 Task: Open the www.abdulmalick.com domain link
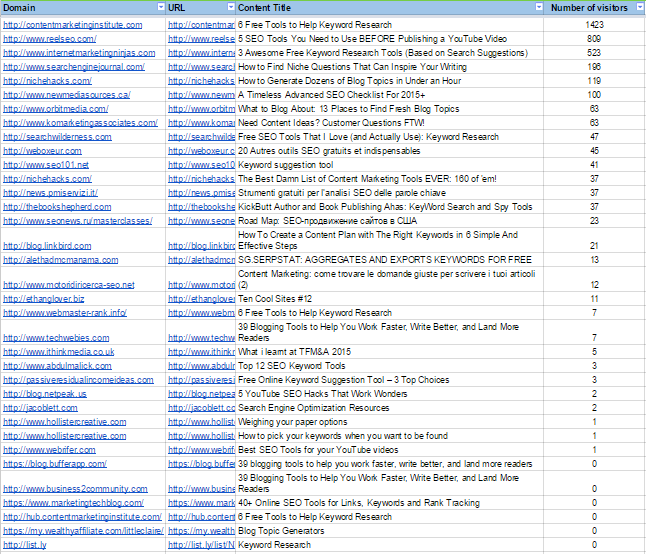point(57,366)
